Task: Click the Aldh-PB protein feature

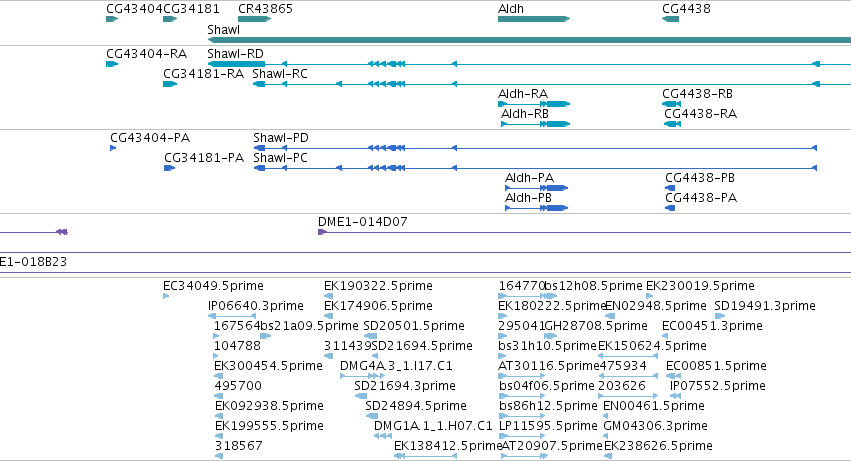Action: [536, 208]
